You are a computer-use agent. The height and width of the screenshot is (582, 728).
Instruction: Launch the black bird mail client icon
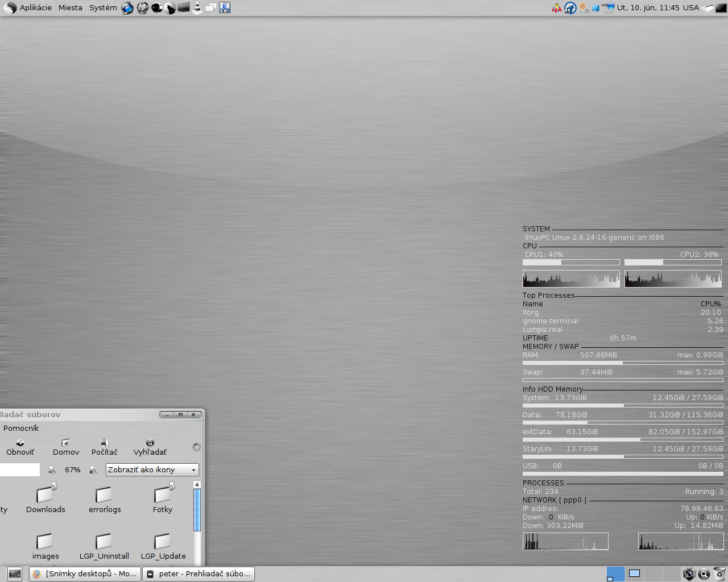click(156, 8)
